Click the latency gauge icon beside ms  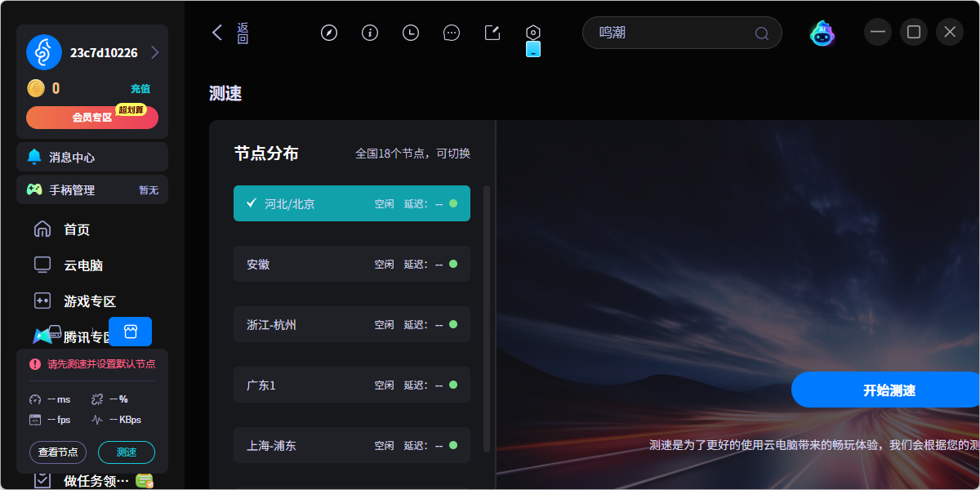point(35,399)
